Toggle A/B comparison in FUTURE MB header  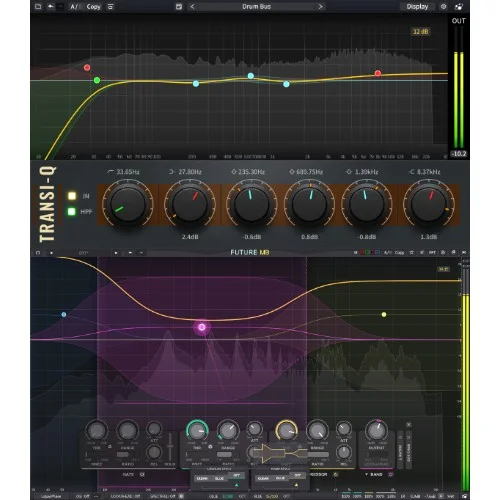387,253
